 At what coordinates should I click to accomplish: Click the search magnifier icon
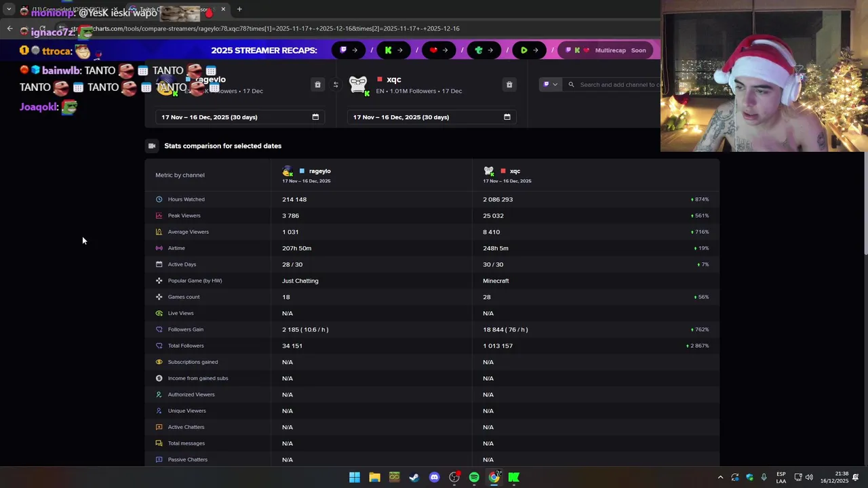tap(571, 85)
